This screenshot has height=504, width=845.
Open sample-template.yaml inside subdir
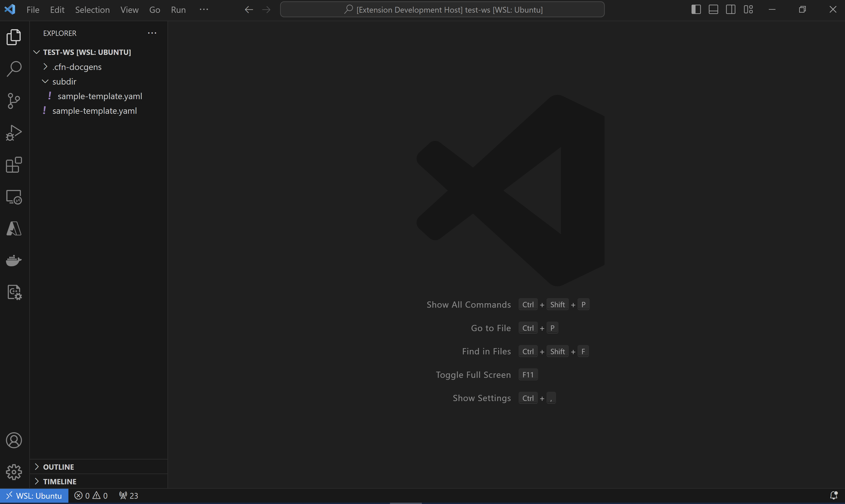100,96
